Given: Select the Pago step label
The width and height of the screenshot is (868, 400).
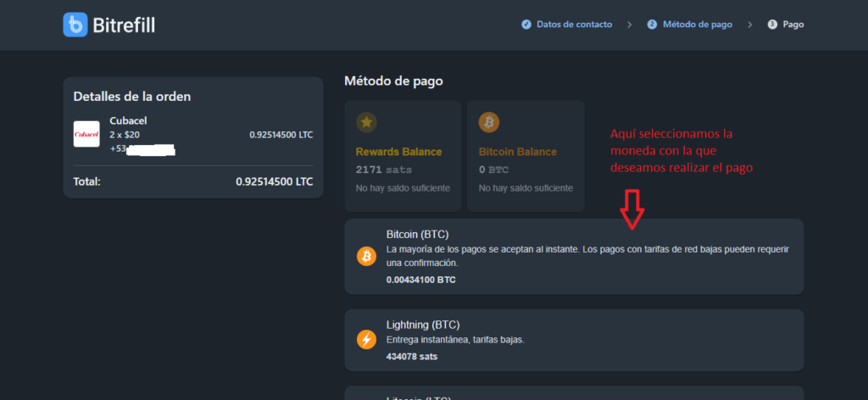Looking at the screenshot, I should [793, 25].
